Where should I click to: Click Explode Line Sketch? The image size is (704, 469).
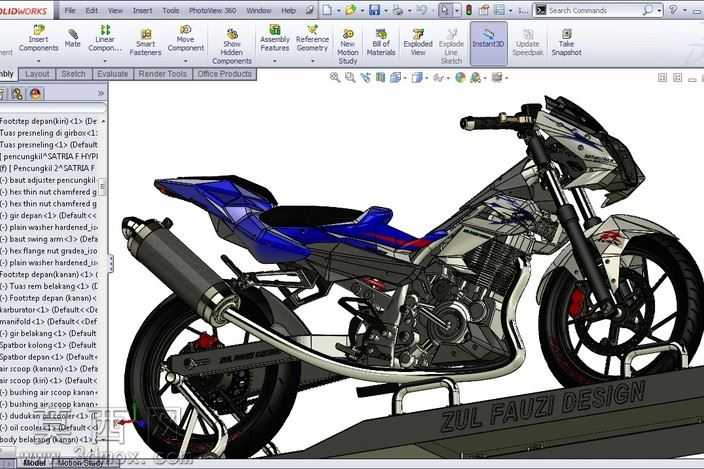[451, 46]
